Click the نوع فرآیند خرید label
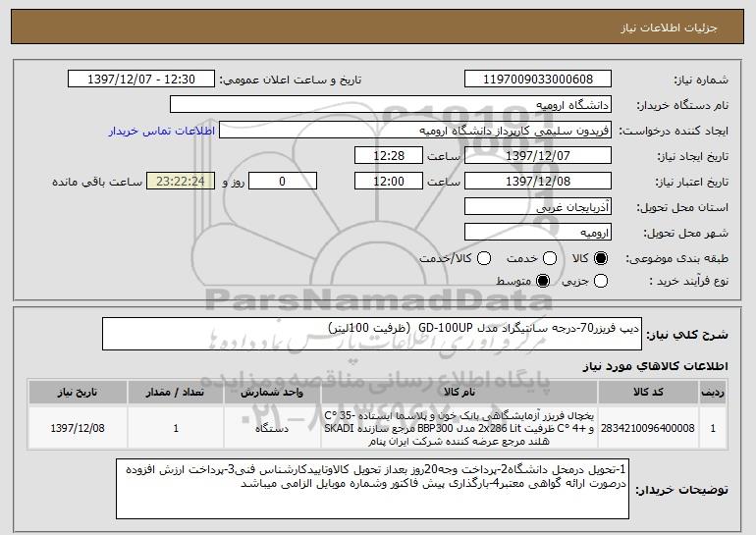The image size is (756, 535). pos(688,281)
